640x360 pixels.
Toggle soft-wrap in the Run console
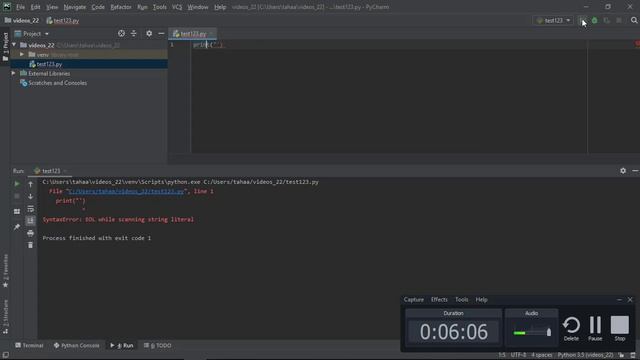coord(31,209)
